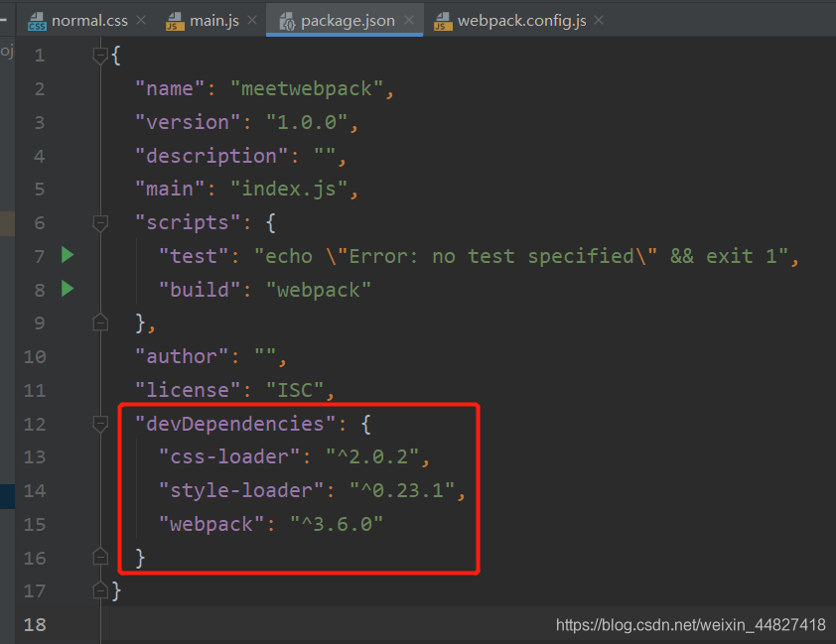This screenshot has width=836, height=644.
Task: Click the "index.js" value
Action: coord(289,189)
